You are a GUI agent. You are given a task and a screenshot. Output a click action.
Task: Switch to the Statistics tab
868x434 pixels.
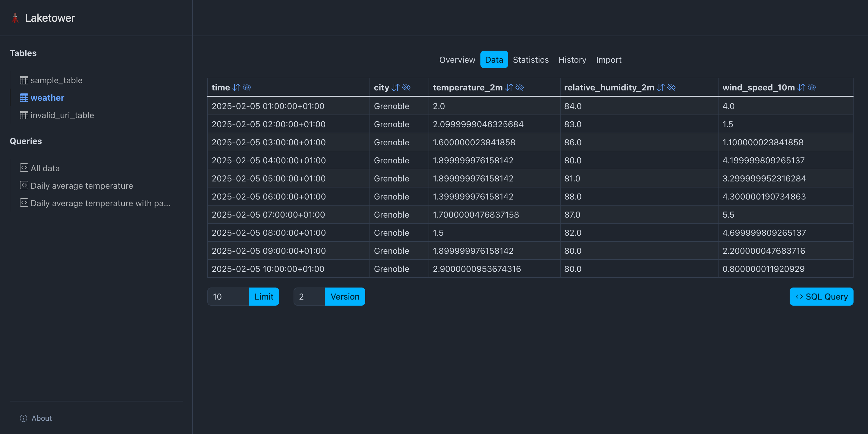coord(531,60)
